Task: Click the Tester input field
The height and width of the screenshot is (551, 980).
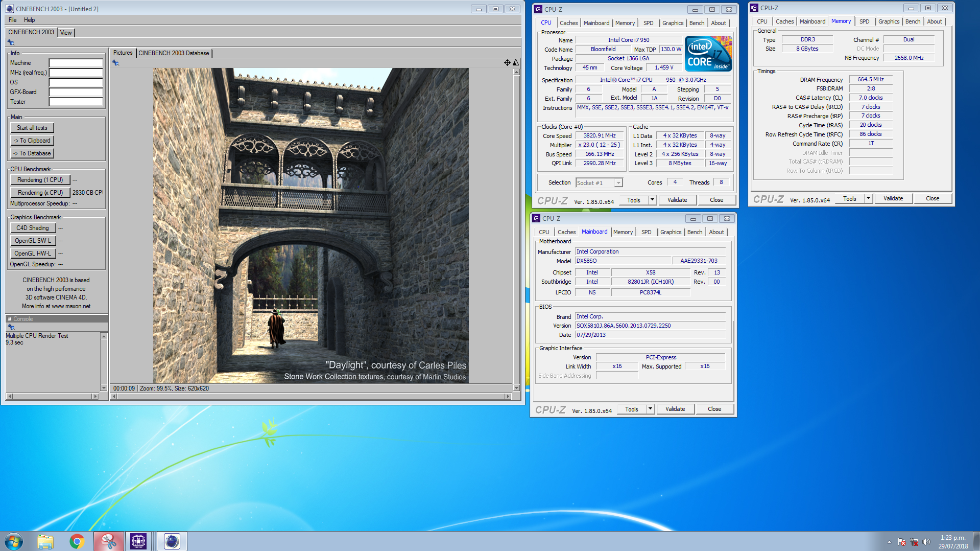Action: (76, 102)
